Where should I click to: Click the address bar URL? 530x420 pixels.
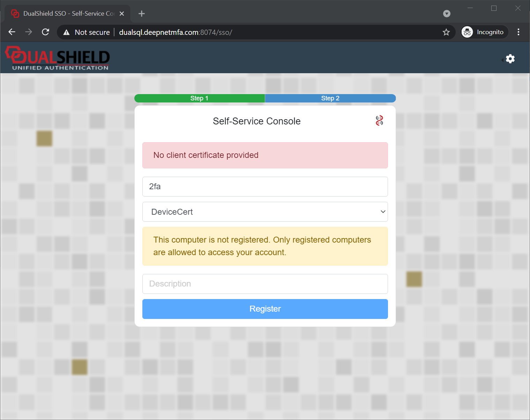[176, 32]
